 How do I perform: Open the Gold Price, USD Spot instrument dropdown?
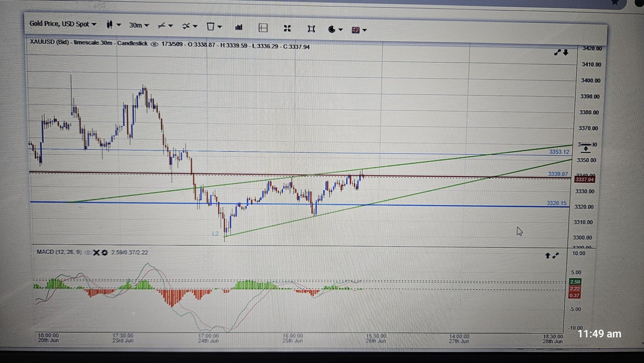(x=63, y=24)
